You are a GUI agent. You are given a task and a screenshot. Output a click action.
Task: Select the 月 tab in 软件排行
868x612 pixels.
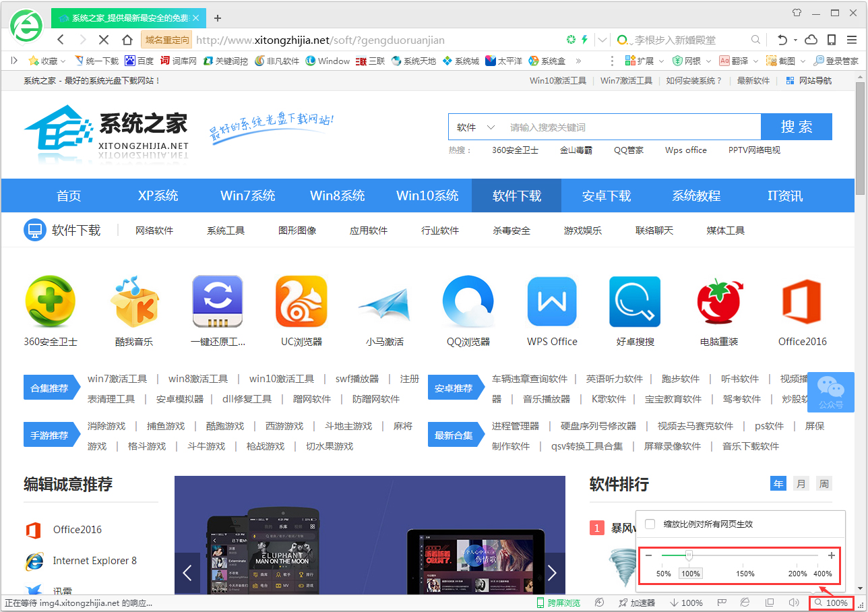pyautogui.click(x=801, y=483)
